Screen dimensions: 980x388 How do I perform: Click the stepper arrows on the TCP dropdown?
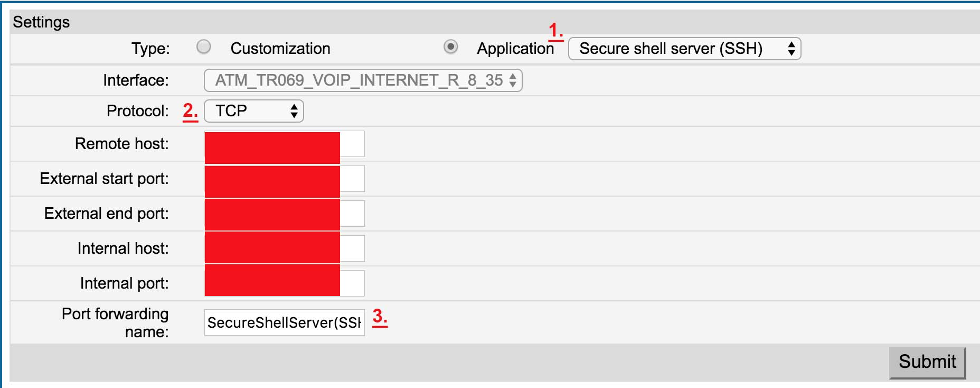point(294,111)
